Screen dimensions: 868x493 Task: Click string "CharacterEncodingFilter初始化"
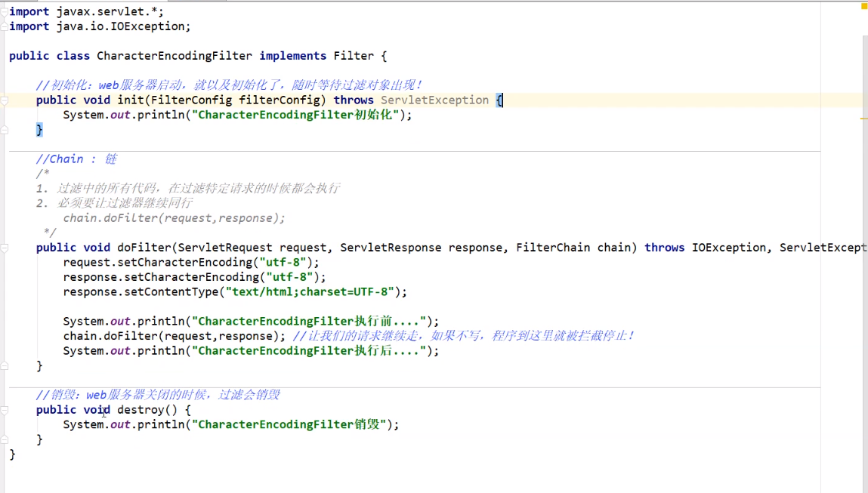295,115
